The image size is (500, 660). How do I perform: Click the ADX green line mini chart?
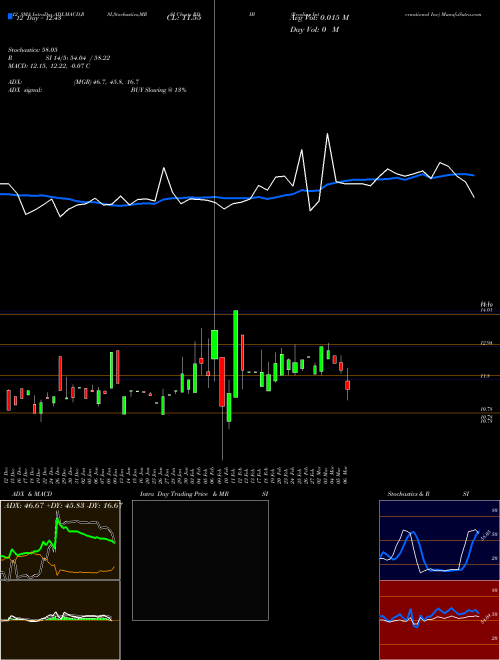pos(60,540)
